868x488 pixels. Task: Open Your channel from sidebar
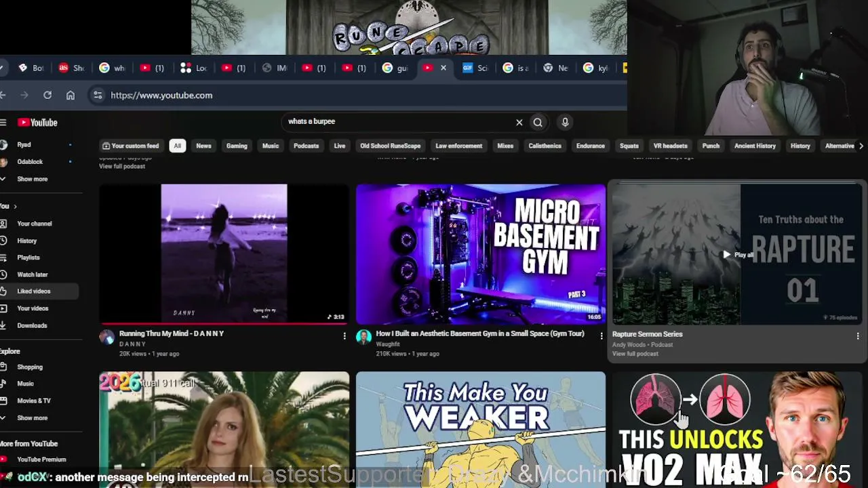(34, 224)
